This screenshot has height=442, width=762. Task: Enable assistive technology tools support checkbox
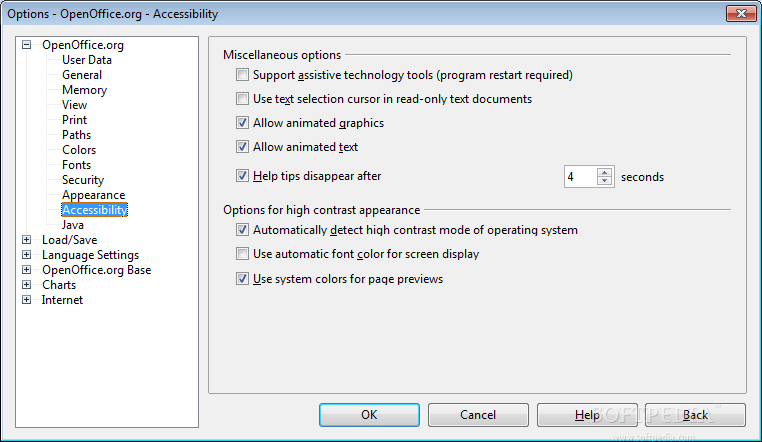(243, 75)
